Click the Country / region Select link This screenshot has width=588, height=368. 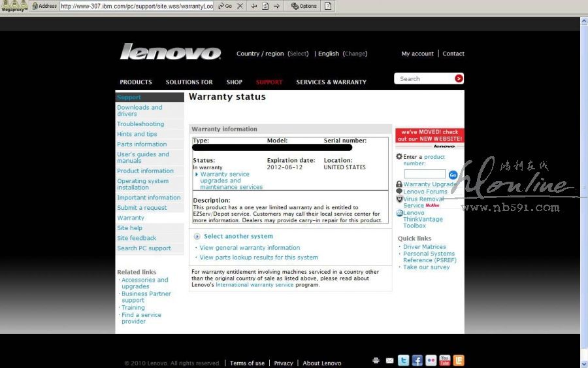(x=298, y=54)
